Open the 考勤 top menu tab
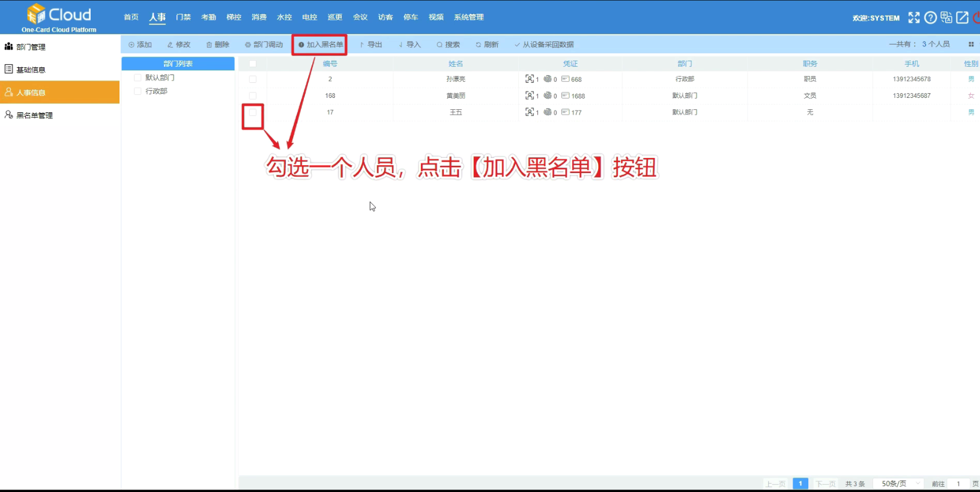980x492 pixels. click(x=208, y=17)
